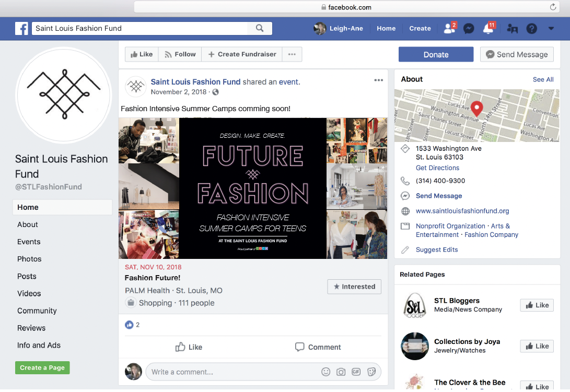Click the Get Directions link

[x=437, y=168]
